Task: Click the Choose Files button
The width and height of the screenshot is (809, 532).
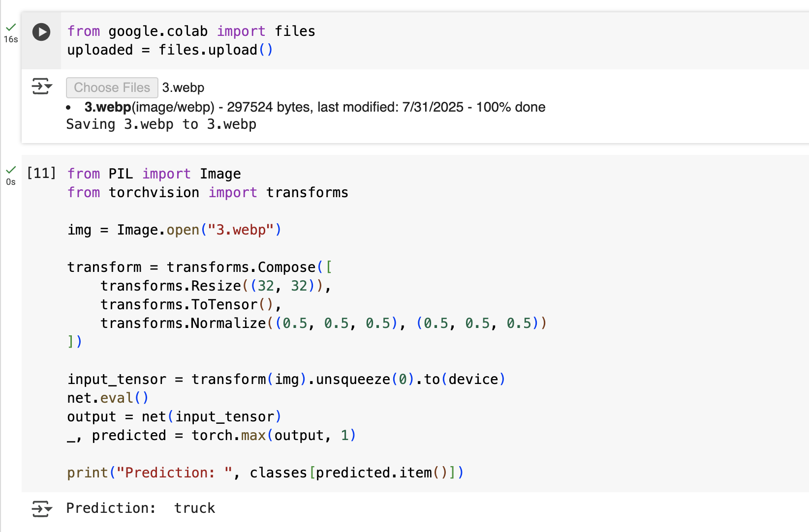Action: tap(112, 87)
